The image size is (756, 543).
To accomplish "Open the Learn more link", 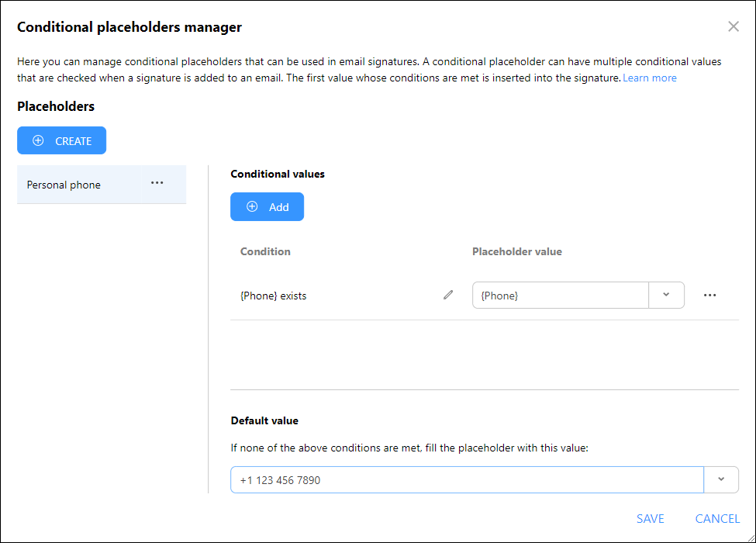I will click(x=650, y=78).
